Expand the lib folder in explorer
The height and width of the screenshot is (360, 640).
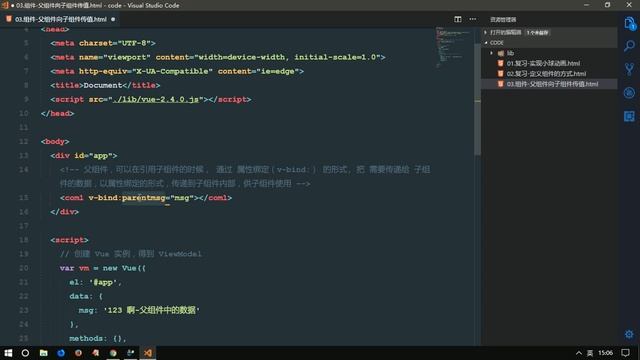(491, 53)
